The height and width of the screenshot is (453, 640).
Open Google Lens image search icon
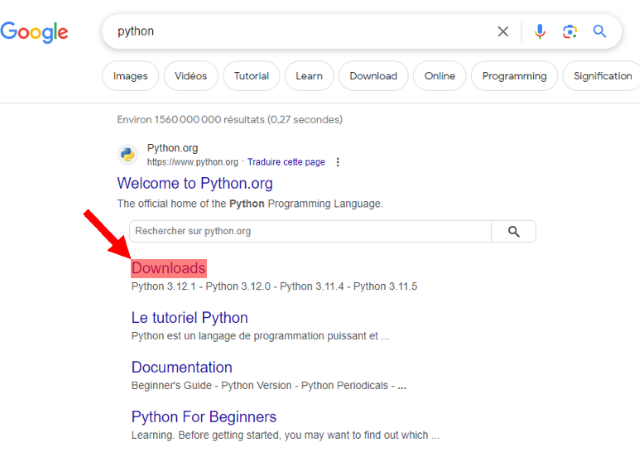[570, 31]
